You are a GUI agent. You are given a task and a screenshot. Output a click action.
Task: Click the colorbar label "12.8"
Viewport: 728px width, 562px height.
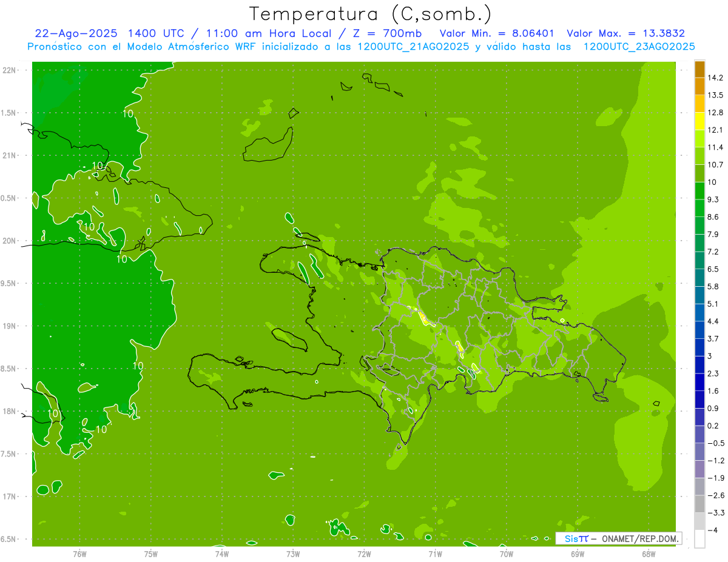(x=715, y=112)
